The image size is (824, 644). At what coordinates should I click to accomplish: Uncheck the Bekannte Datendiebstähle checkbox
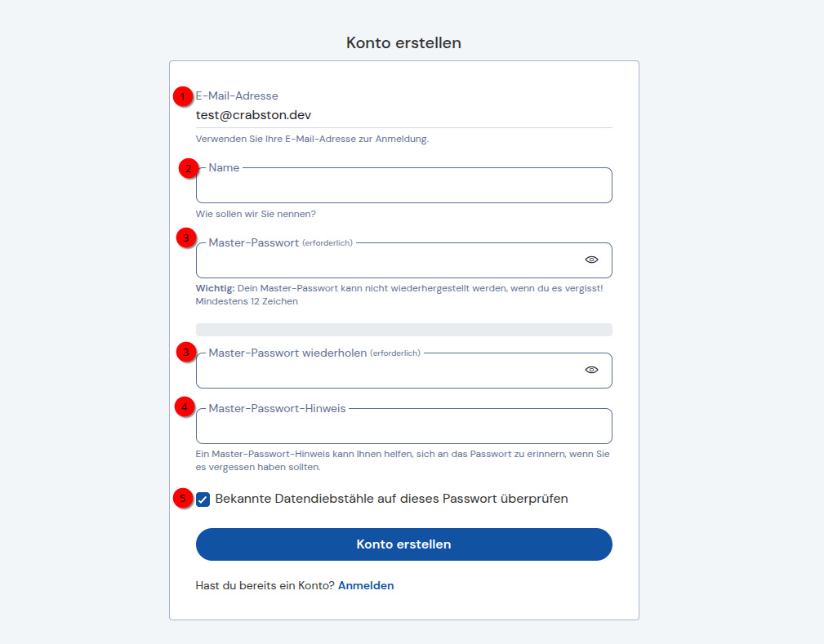point(203,499)
